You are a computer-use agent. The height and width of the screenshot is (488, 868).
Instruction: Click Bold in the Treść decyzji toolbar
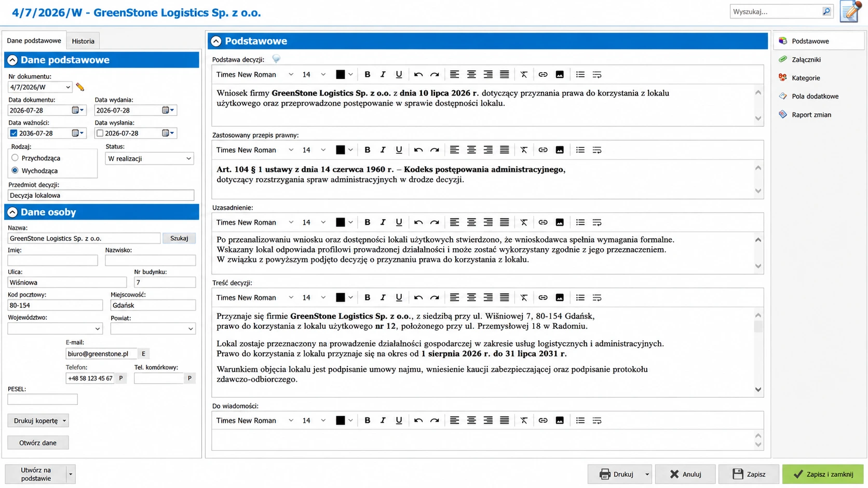[x=367, y=297]
